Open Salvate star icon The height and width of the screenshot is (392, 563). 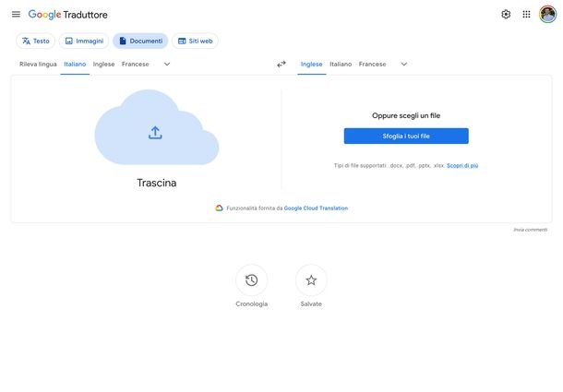tap(311, 280)
